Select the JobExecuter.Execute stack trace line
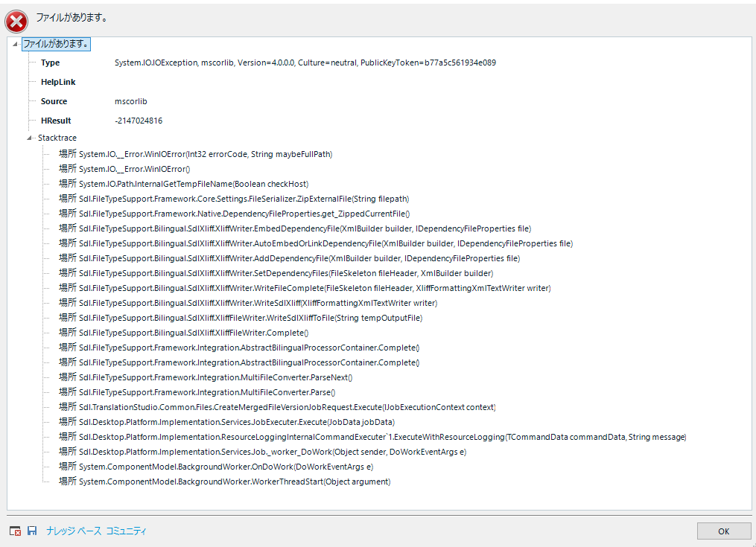The height and width of the screenshot is (547, 756). 238,421
